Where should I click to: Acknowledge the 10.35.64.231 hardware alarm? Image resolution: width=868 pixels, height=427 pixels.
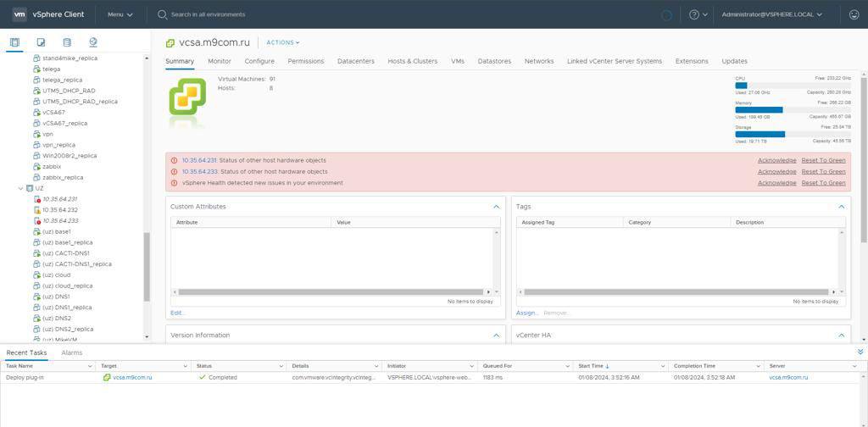(776, 160)
